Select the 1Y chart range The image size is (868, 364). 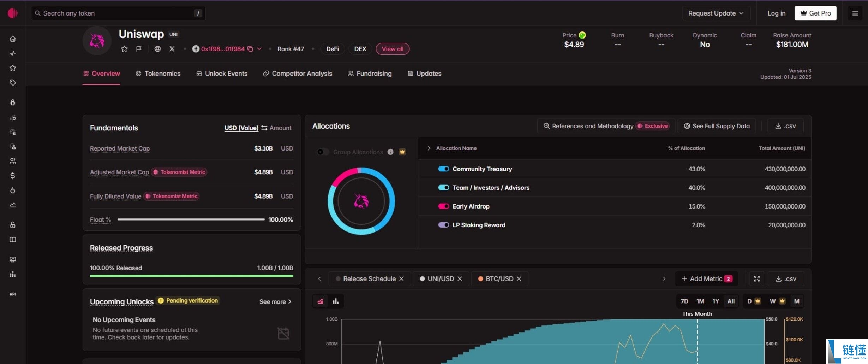click(x=716, y=301)
